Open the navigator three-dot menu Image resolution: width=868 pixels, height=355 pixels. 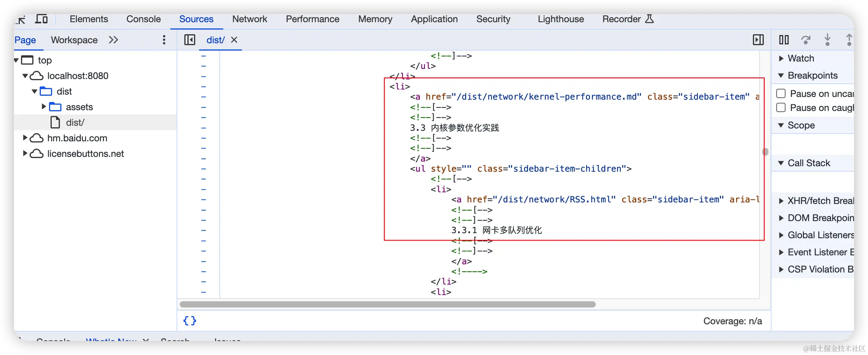pos(164,40)
